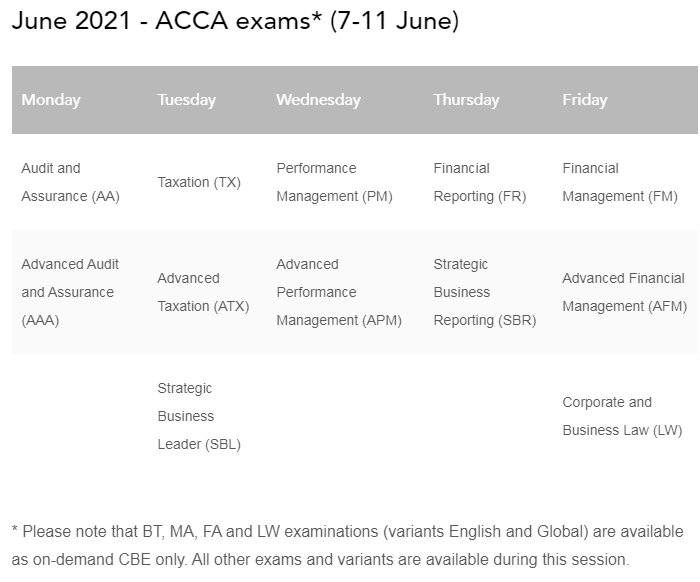Select Financial Management (FM) exam entry

tap(620, 182)
